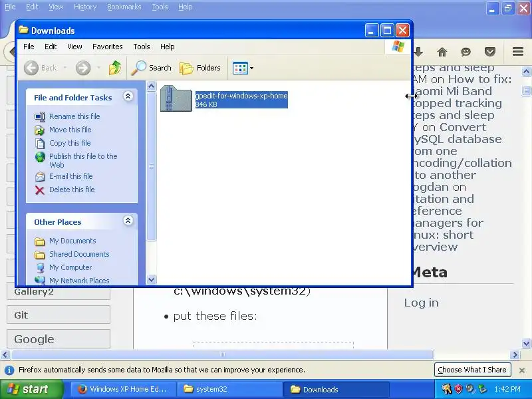Click the Gallery2 category button
This screenshot has width=532, height=399.
click(x=59, y=292)
